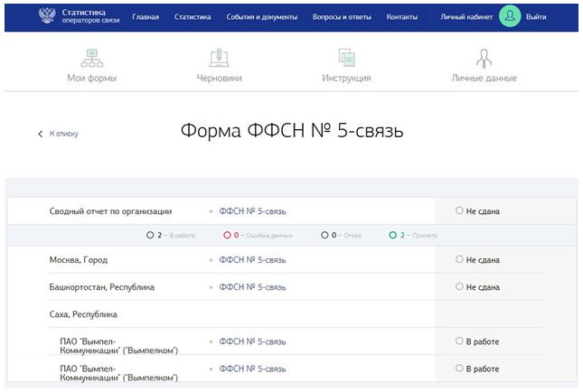Select Не сдана status for Москва row
The width and height of the screenshot is (583, 392).
[460, 260]
